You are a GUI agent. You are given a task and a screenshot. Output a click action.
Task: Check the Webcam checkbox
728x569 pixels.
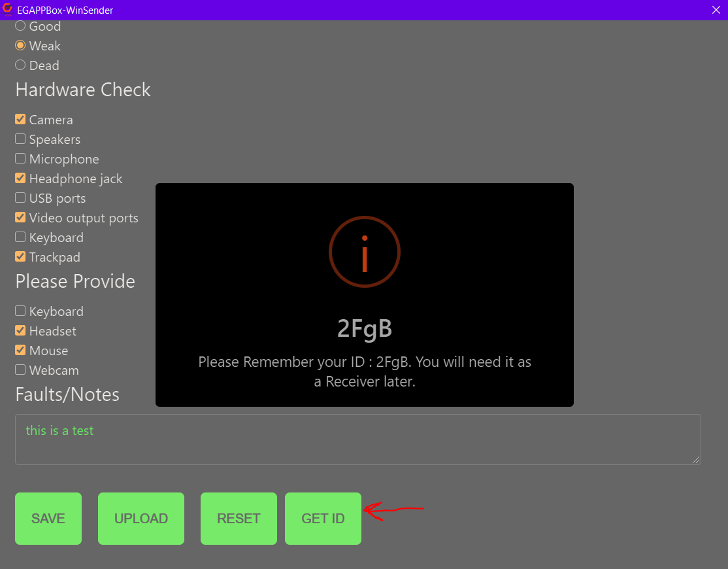tap(20, 370)
